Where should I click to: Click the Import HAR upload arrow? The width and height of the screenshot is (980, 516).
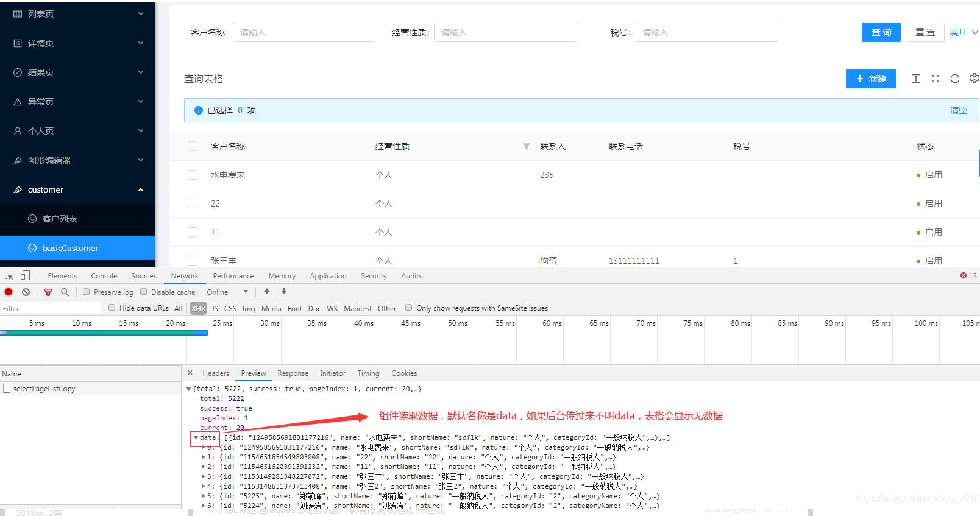tap(267, 292)
